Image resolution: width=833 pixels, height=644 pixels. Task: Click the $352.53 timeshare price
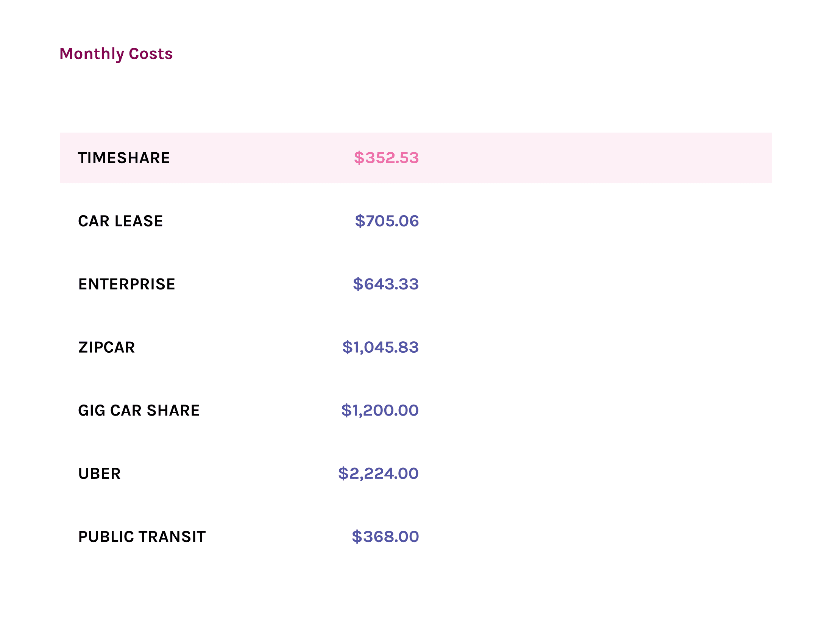[386, 158]
